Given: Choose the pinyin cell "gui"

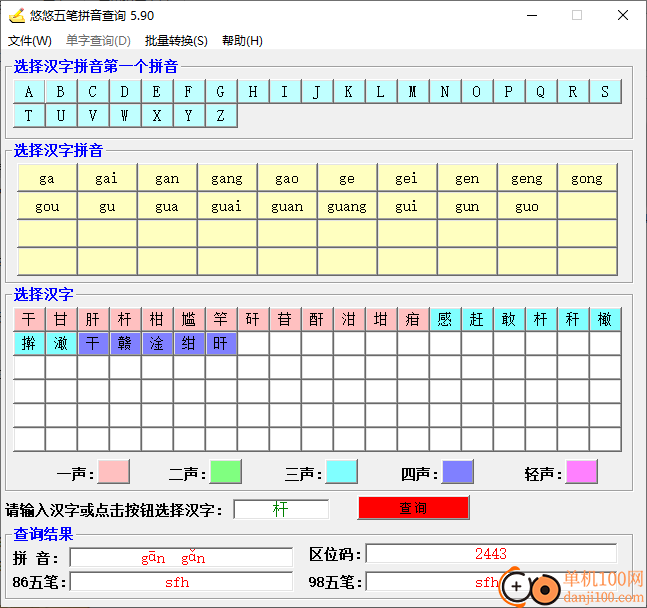Looking at the screenshot, I should pos(407,206).
